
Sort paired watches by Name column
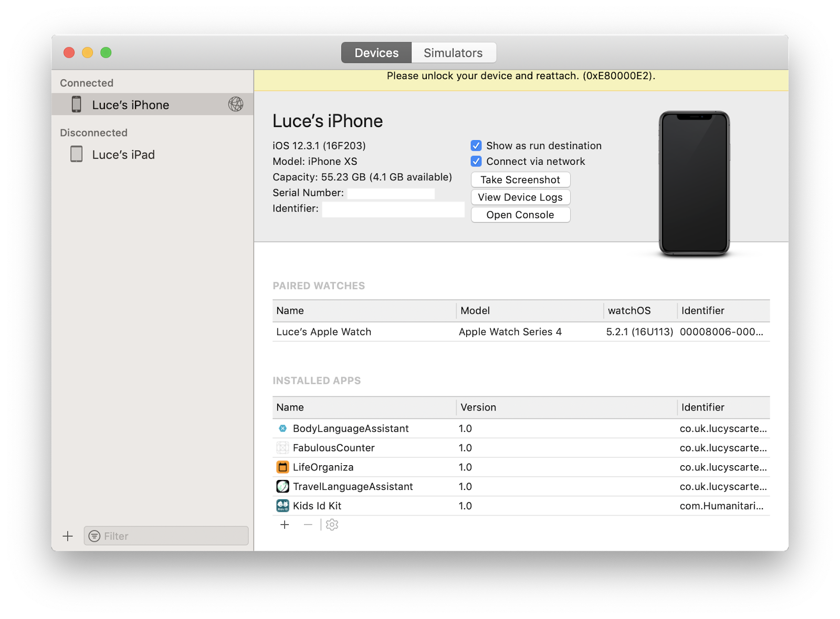coord(364,311)
